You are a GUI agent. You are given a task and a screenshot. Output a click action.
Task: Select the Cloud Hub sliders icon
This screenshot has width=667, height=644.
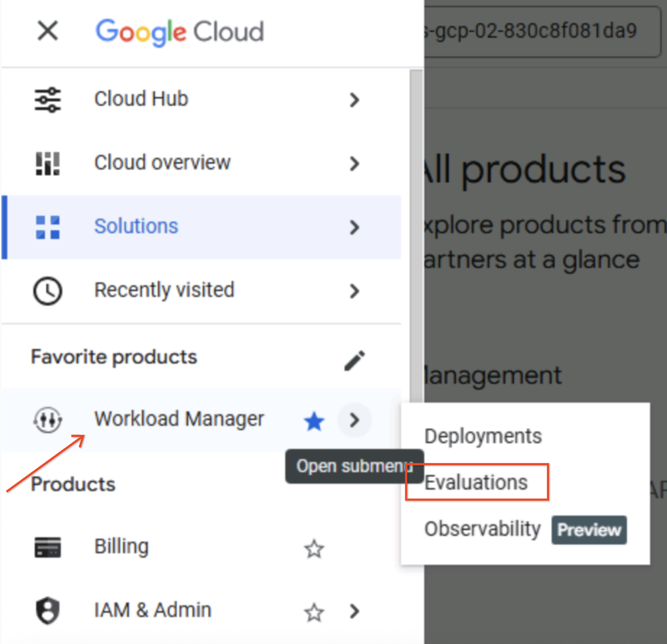[47, 99]
